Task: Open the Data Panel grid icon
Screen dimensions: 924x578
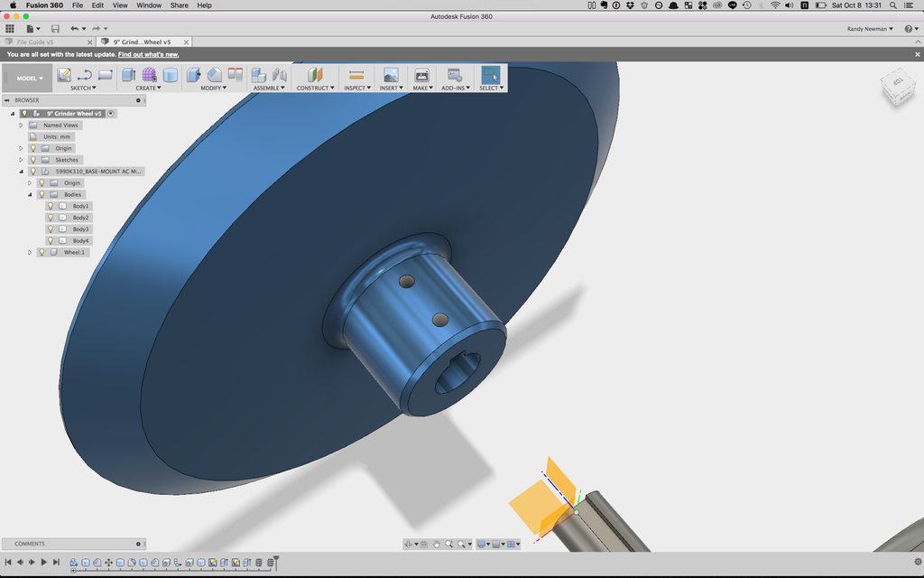Action: coord(10,29)
